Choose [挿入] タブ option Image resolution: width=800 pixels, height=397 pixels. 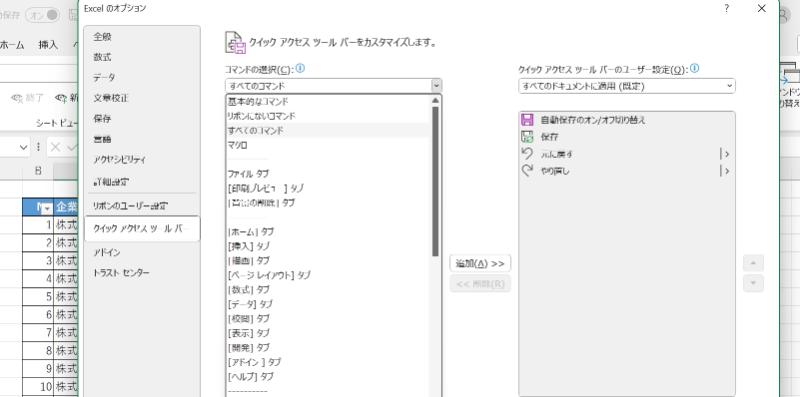pyautogui.click(x=329, y=246)
